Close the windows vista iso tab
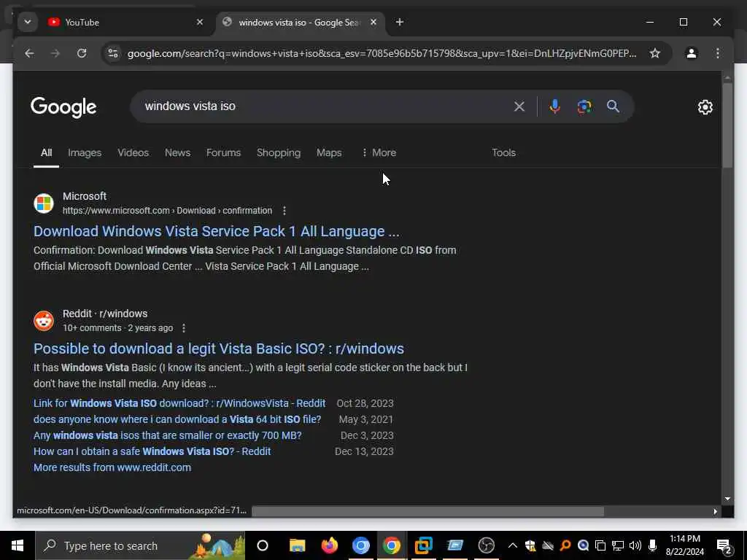 coord(373,22)
